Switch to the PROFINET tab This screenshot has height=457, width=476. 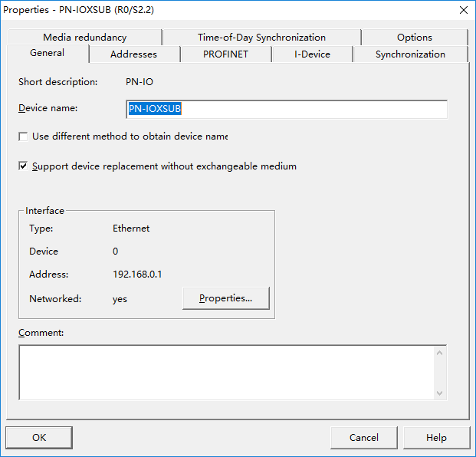(x=225, y=54)
